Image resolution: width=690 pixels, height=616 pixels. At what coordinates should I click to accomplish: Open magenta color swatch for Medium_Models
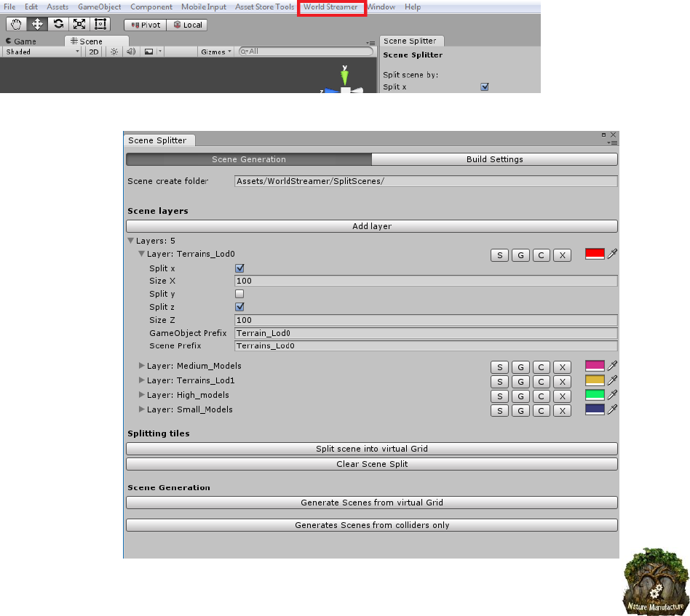pos(595,366)
